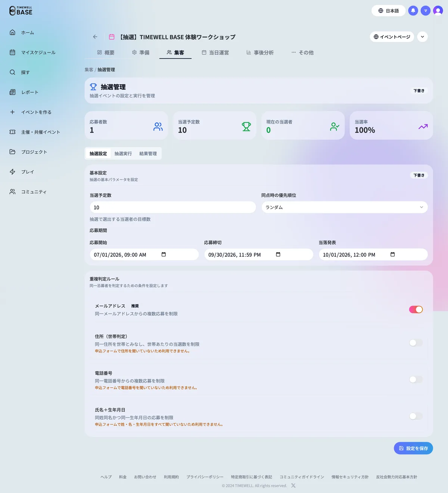Open calendar picker for 当落発表 date
448x493 pixels.
coord(393,255)
